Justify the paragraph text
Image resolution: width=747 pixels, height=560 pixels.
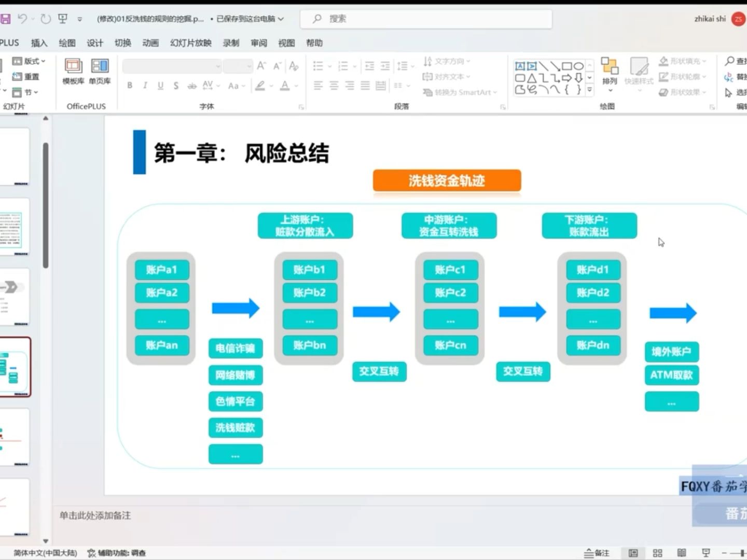pyautogui.click(x=365, y=86)
